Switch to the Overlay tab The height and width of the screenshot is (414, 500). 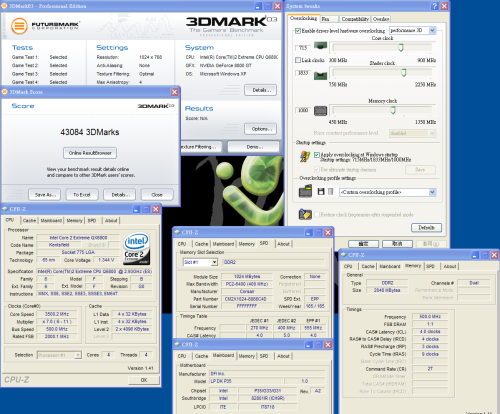coord(381,19)
